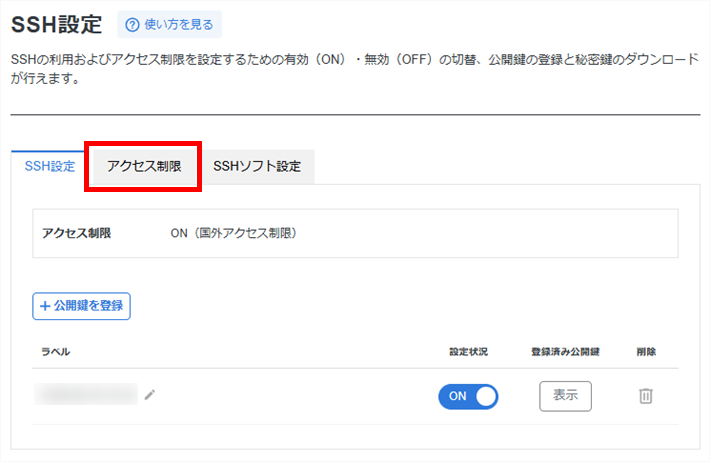Open the 使い方を見る help link

[169, 24]
